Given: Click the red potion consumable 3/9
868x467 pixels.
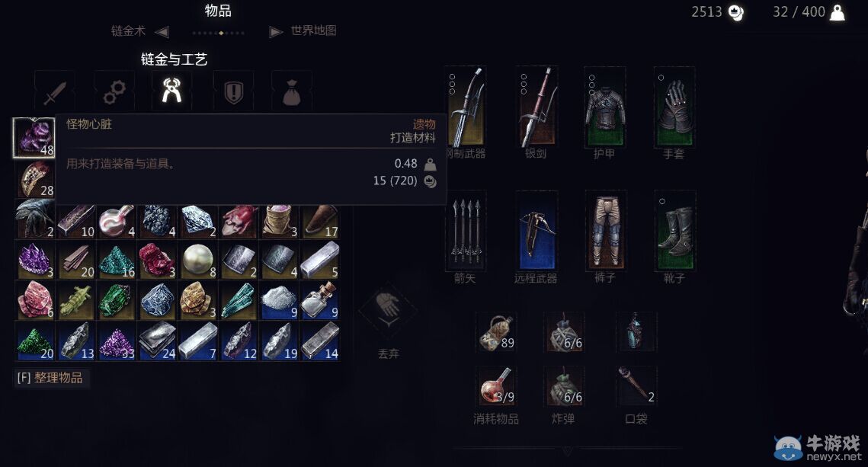Looking at the screenshot, I should [x=497, y=386].
